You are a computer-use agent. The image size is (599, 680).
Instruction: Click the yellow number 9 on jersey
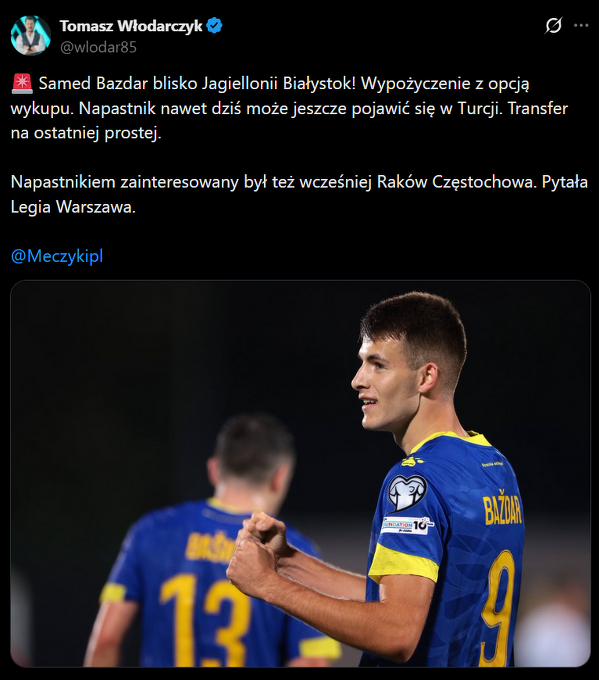tap(500, 607)
